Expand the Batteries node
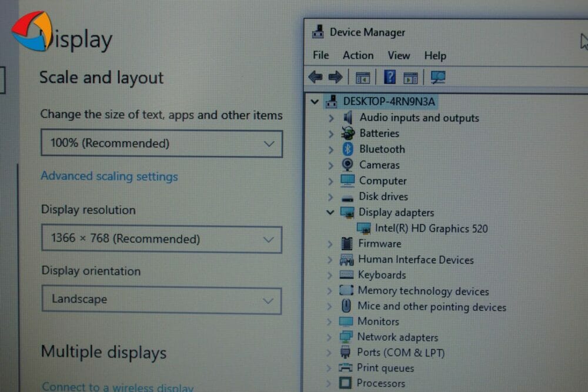This screenshot has height=392, width=588. 330,134
